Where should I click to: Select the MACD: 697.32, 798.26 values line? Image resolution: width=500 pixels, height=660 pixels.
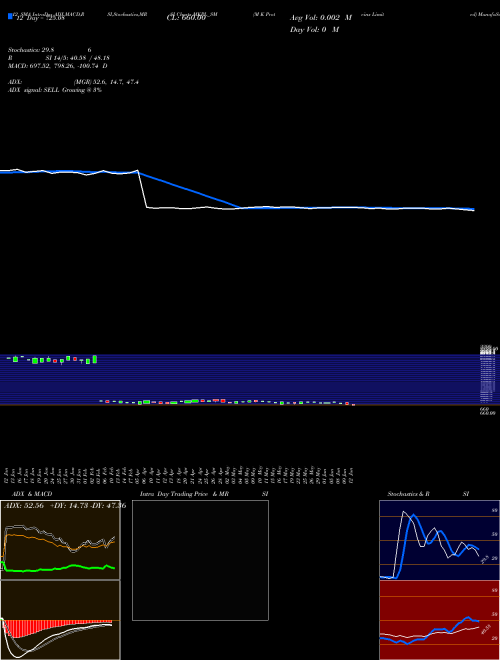click(x=58, y=66)
